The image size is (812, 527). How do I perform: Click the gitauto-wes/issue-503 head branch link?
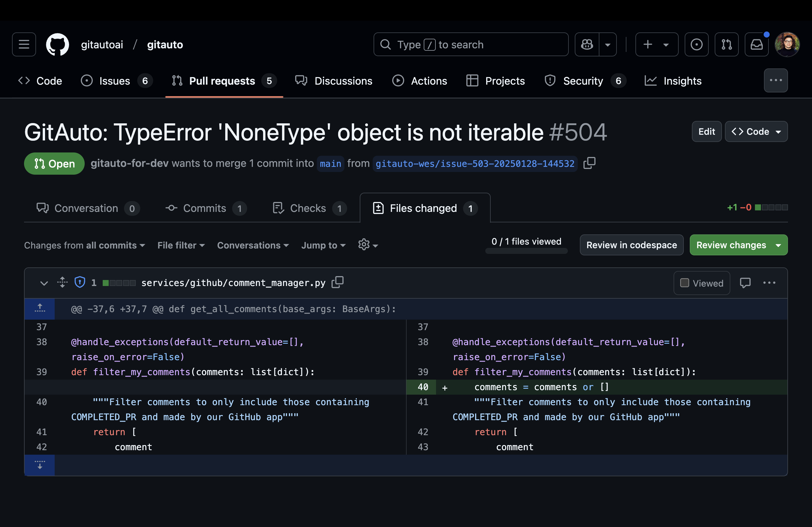475,164
